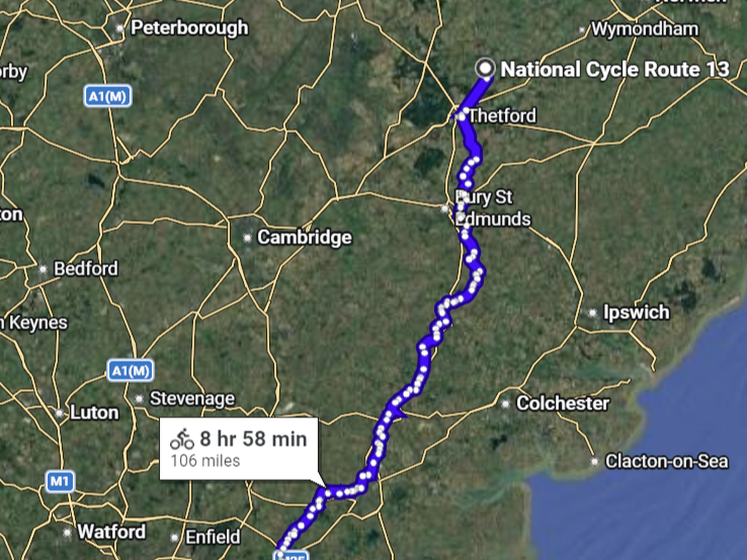Click the Colchester city label
The width and height of the screenshot is (747, 560).
pyautogui.click(x=563, y=403)
